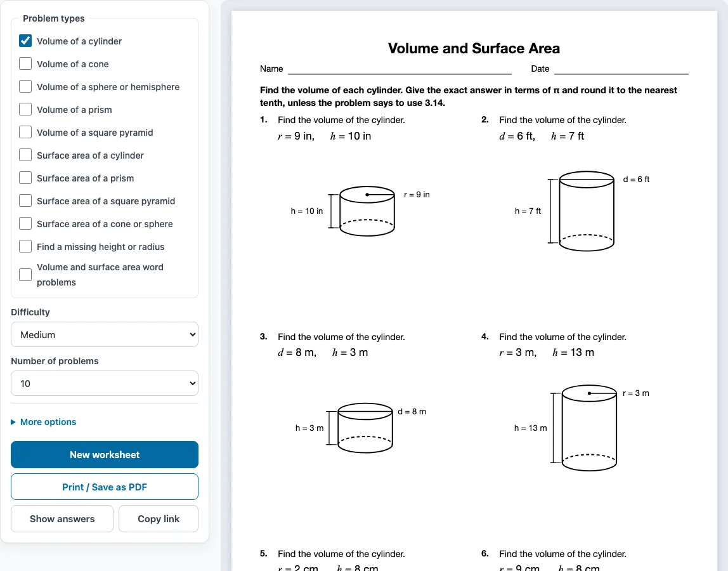Viewport: 728px width, 571px height.
Task: Enable Surface area of a cylinder
Action: pyautogui.click(x=25, y=155)
